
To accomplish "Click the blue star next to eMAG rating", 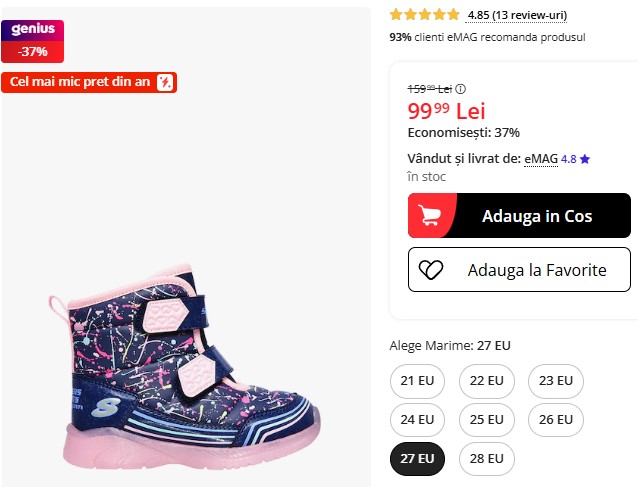I will pos(585,159).
